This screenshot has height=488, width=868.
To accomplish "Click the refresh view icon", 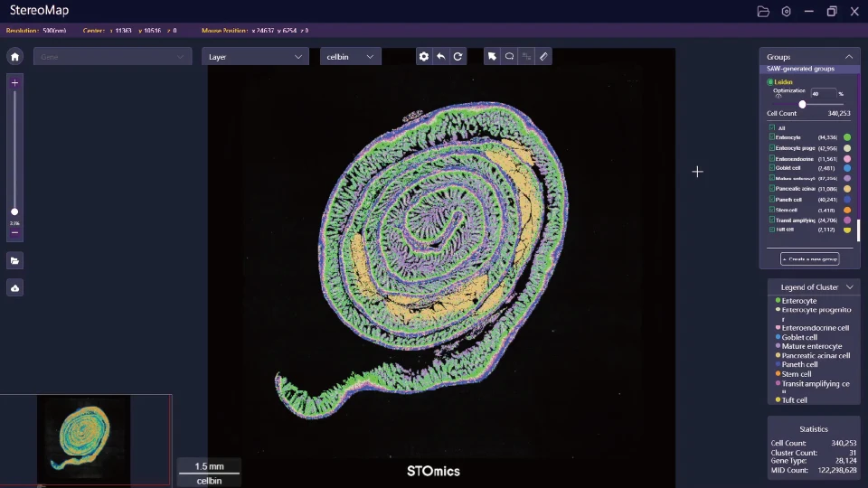I will tap(458, 56).
